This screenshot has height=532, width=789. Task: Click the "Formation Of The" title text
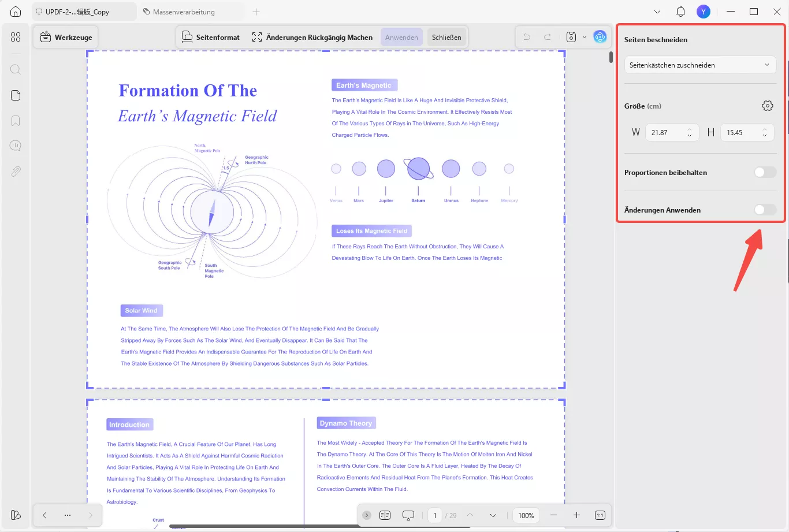(x=188, y=91)
